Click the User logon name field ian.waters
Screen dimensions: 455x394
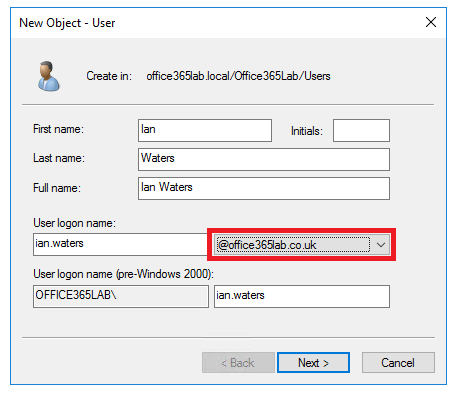click(121, 245)
